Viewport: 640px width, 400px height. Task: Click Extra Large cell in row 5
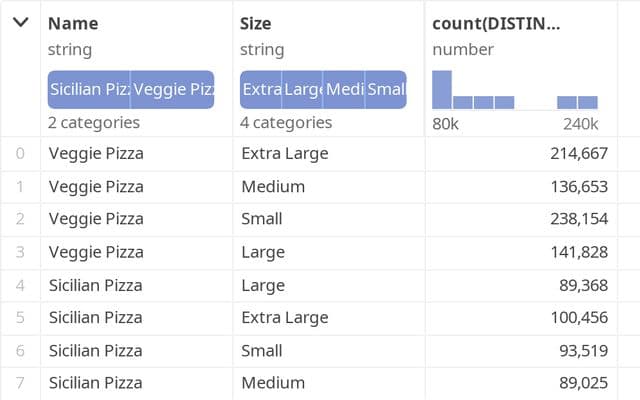(285, 318)
